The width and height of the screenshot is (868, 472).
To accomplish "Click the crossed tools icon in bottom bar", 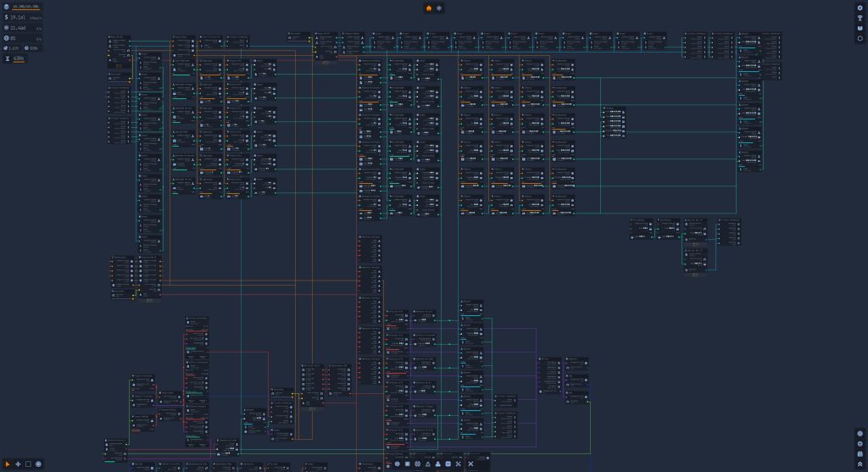I will [458, 464].
